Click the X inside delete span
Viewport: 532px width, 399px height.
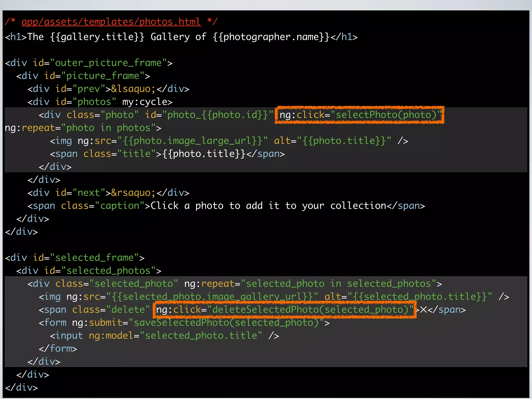click(423, 310)
